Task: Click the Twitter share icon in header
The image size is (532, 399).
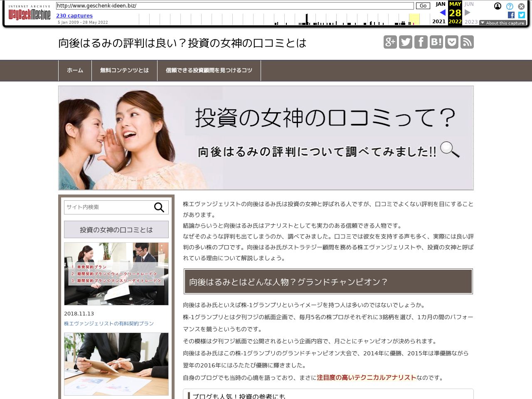Action: pyautogui.click(x=405, y=42)
